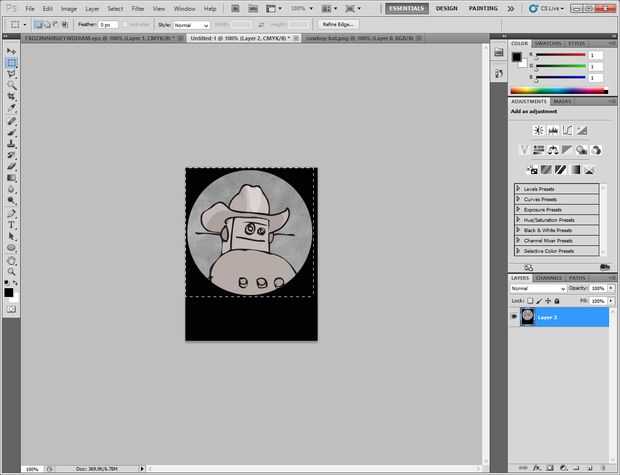Open the Fill slider arrow
This screenshot has width=620, height=475.
point(611,301)
